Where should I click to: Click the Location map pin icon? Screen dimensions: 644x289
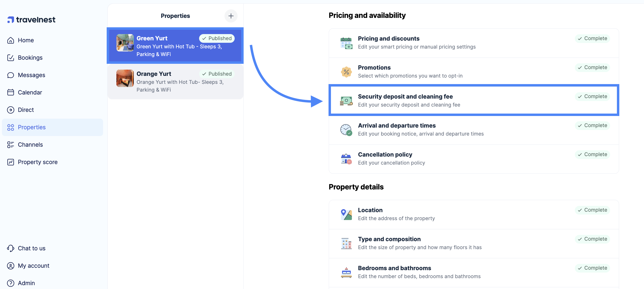coord(346,214)
